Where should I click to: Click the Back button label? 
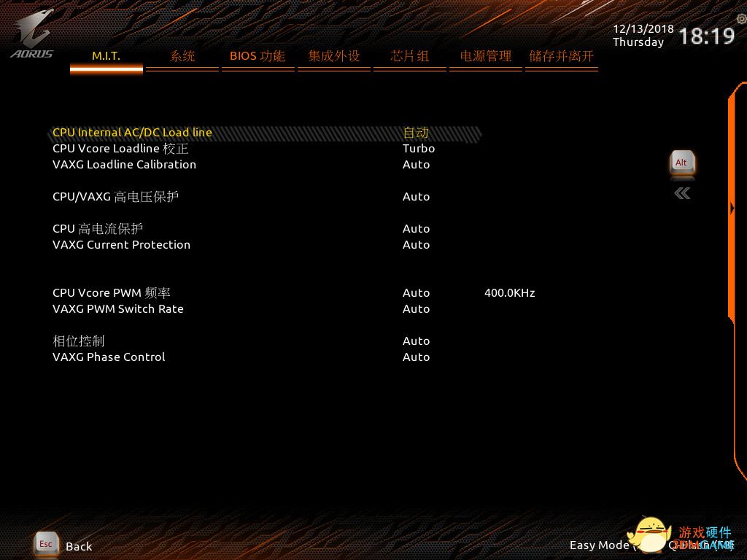pos(79,546)
